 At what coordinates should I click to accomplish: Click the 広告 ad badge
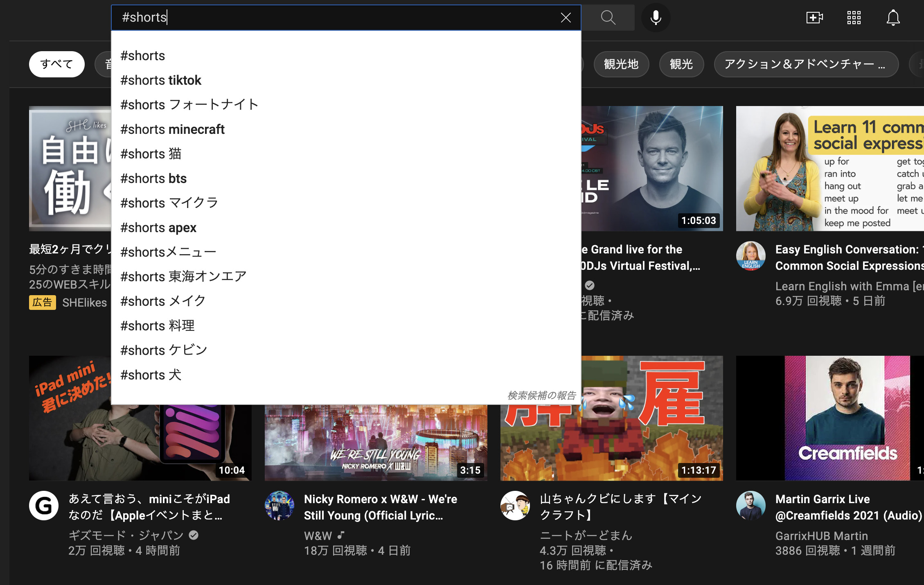43,303
